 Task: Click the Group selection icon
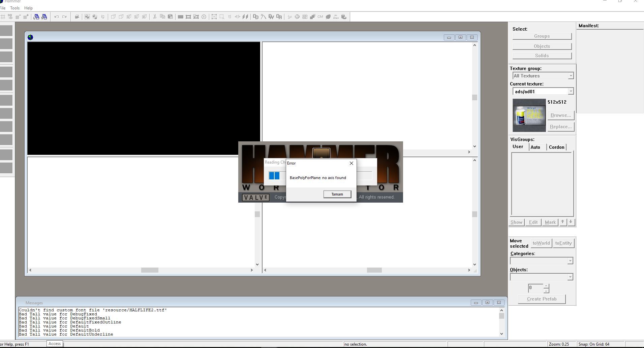tap(87, 17)
